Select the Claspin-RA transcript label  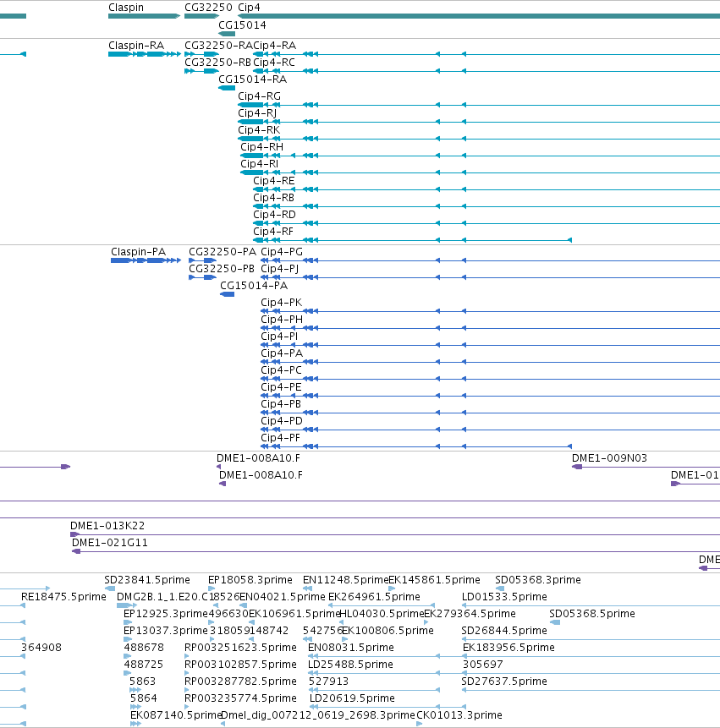point(136,46)
